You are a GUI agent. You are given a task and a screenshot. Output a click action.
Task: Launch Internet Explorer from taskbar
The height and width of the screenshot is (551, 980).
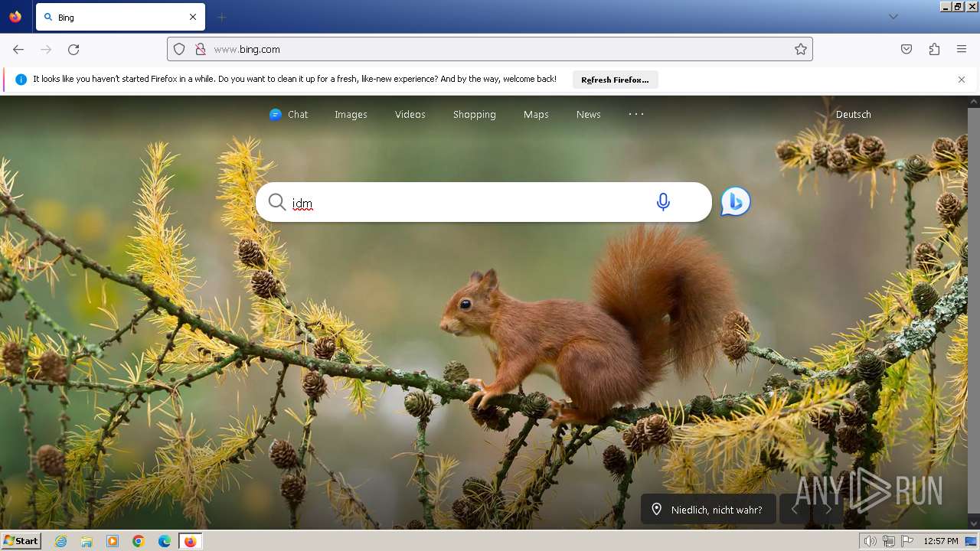(x=61, y=541)
